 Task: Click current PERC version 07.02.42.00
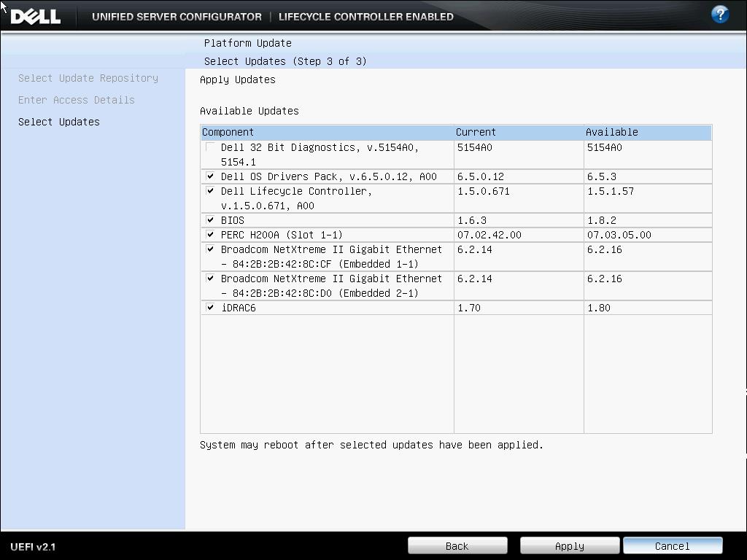489,235
